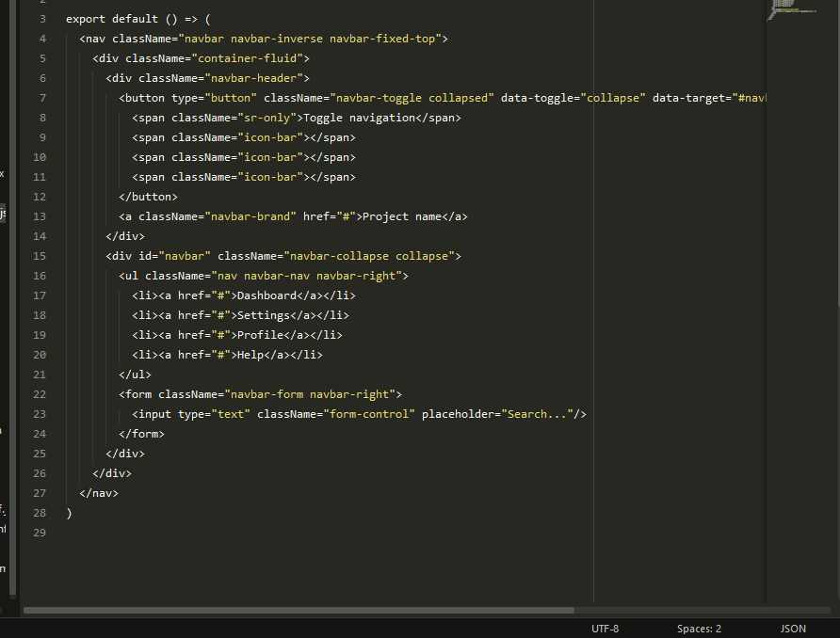Screen dimensions: 840x638
Task: Click line number 7 in gutter
Action: coord(42,98)
